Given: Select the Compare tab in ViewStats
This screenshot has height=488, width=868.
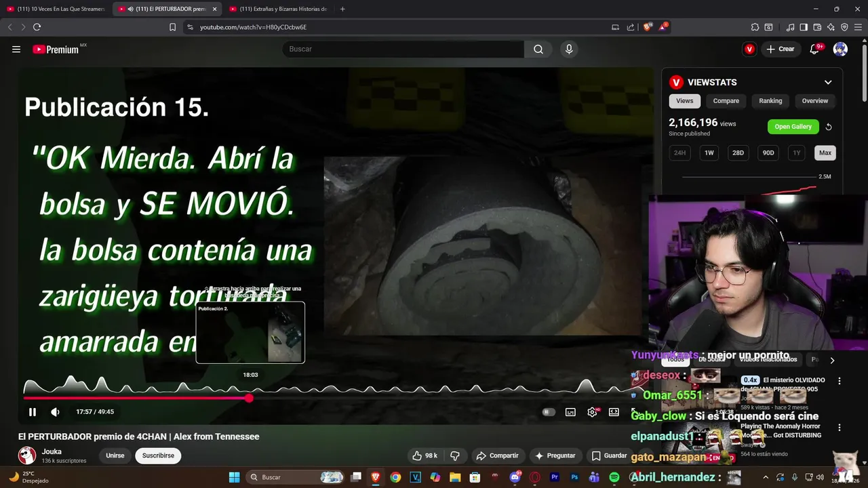Looking at the screenshot, I should click(x=726, y=101).
